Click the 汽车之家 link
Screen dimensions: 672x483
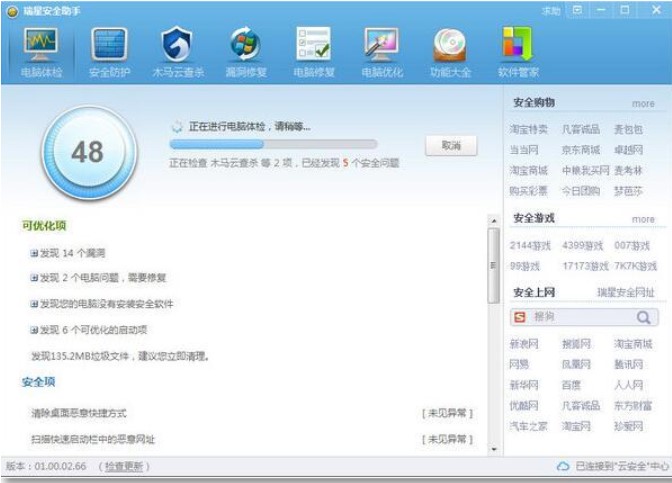pos(528,426)
